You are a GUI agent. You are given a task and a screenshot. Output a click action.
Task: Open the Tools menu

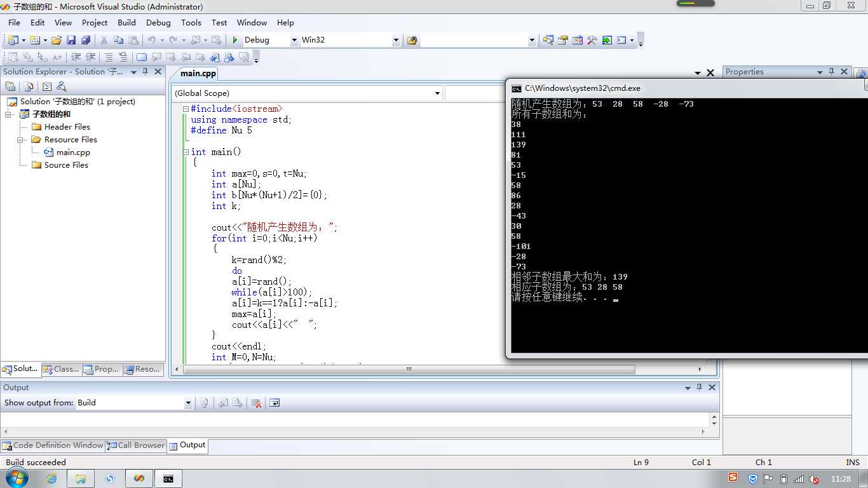191,22
